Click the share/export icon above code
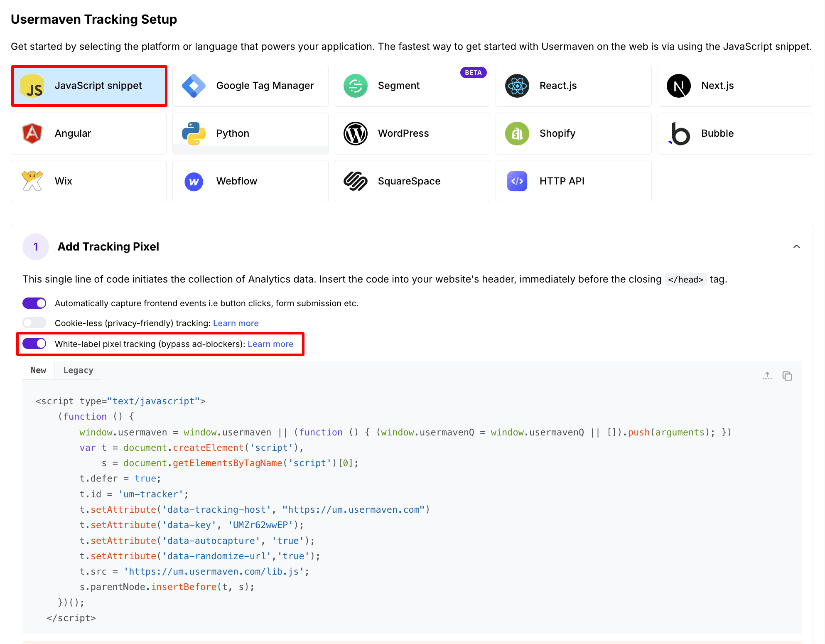Screen dimensions: 825x644 coord(767,376)
